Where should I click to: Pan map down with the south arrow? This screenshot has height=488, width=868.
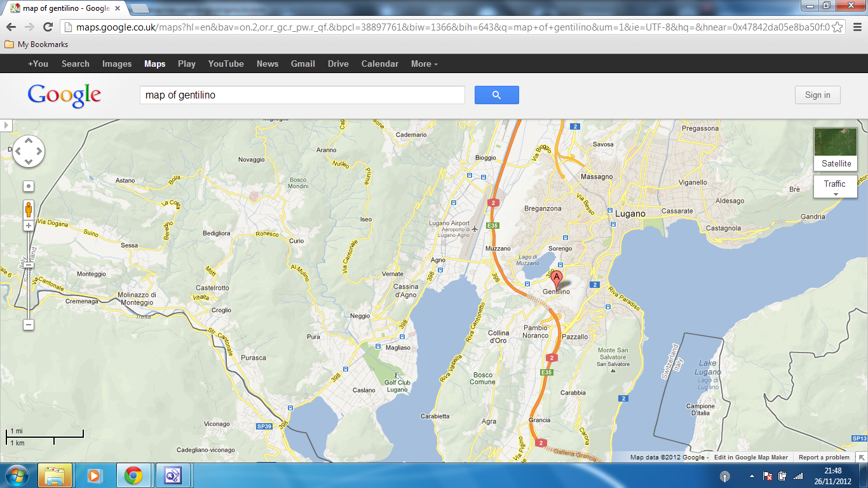point(29,161)
